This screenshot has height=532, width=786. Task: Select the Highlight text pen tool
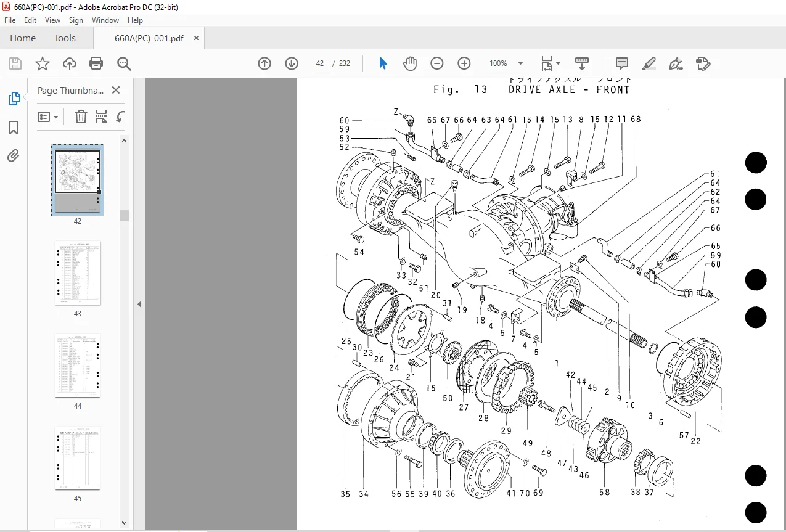pyautogui.click(x=649, y=63)
